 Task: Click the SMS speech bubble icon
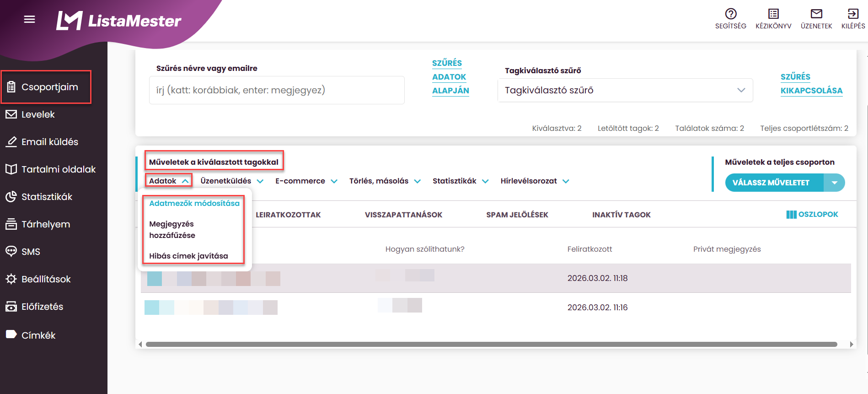tap(11, 252)
